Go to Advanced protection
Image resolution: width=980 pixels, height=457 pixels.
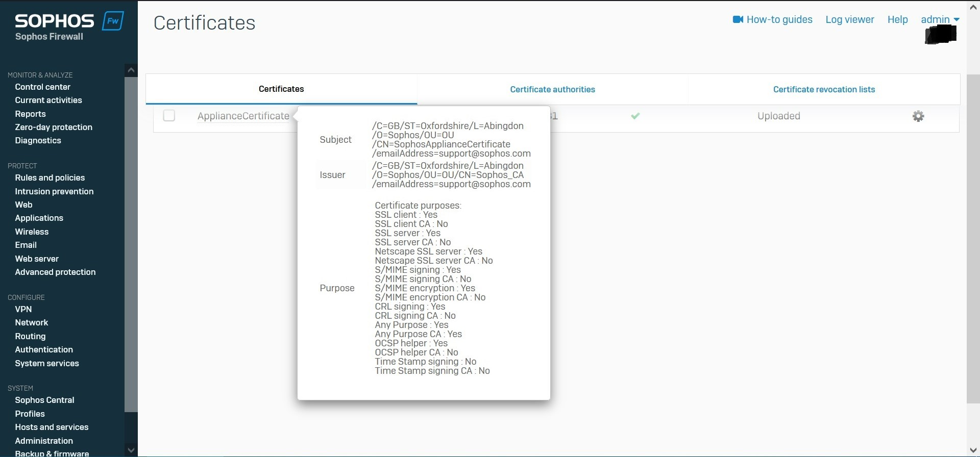pyautogui.click(x=55, y=272)
